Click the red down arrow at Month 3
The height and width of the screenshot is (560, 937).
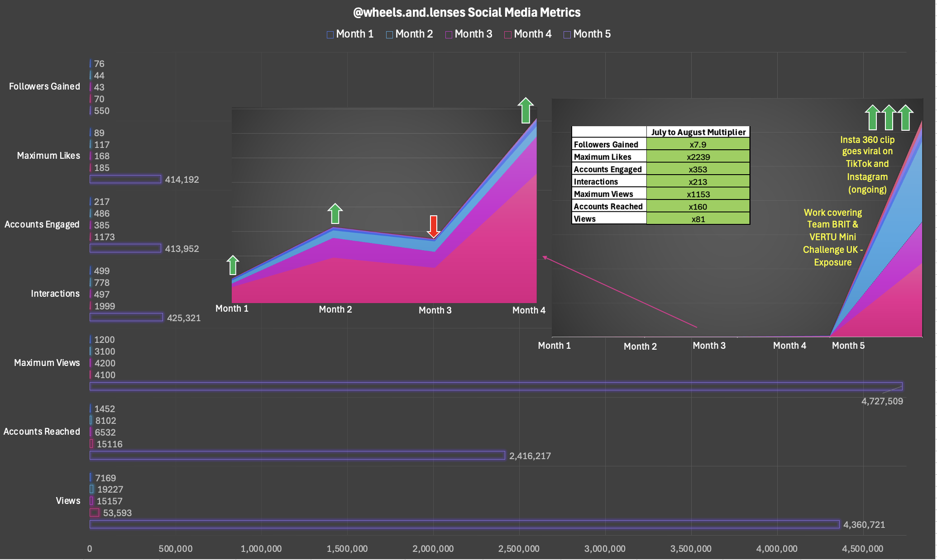(434, 227)
